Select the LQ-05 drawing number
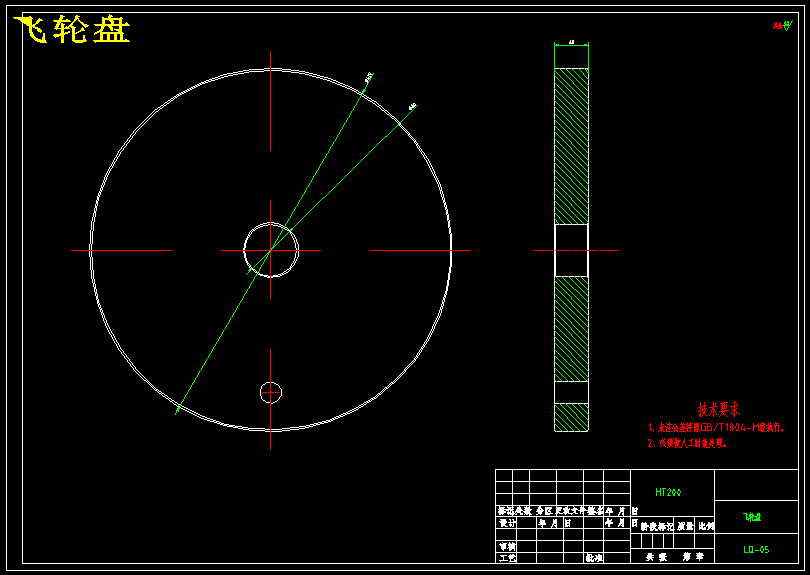Viewport: 810px width, 575px height. point(756,550)
